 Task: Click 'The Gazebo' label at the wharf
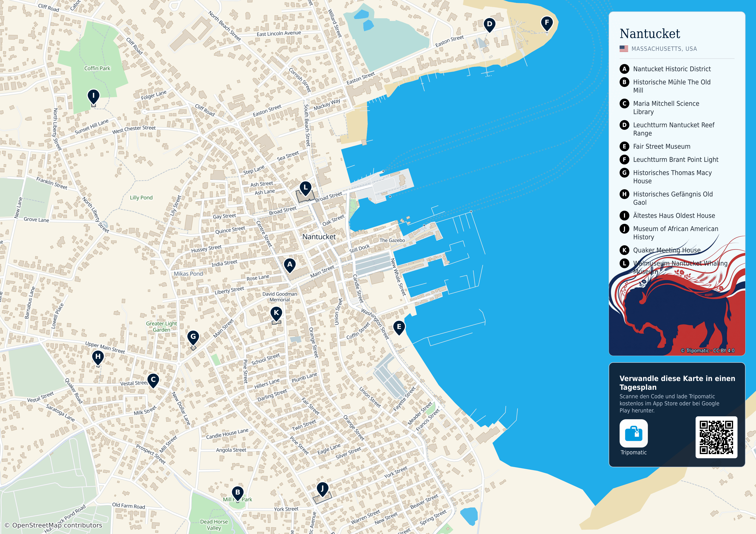[392, 240]
